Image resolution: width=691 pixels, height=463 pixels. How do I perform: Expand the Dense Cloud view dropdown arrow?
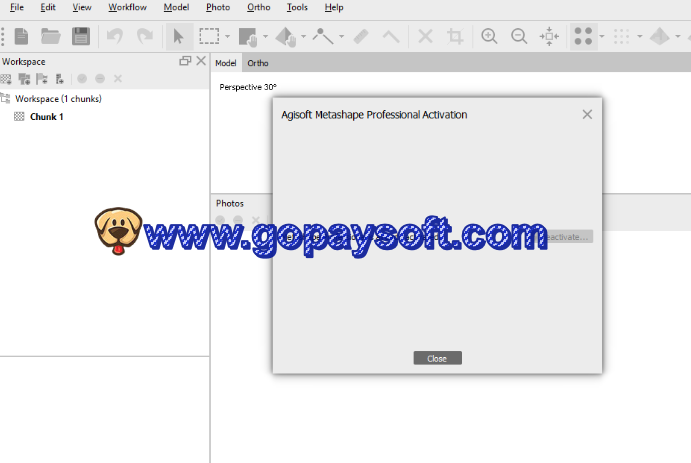pyautogui.click(x=640, y=37)
